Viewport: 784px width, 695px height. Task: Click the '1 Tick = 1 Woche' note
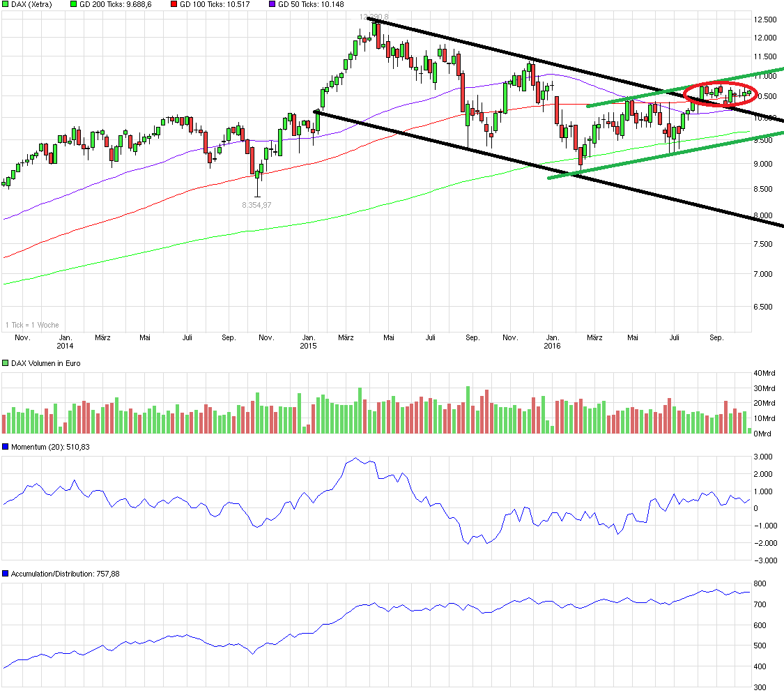coord(32,325)
